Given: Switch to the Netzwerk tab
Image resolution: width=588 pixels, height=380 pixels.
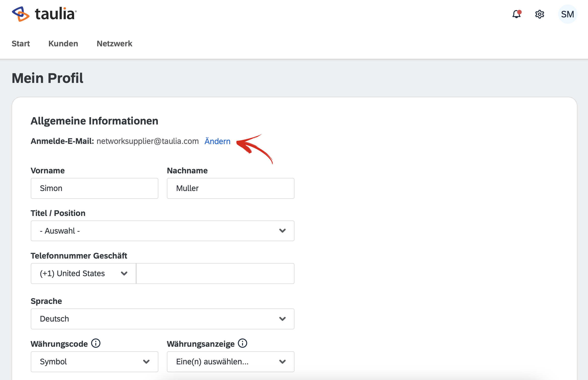Looking at the screenshot, I should [114, 44].
